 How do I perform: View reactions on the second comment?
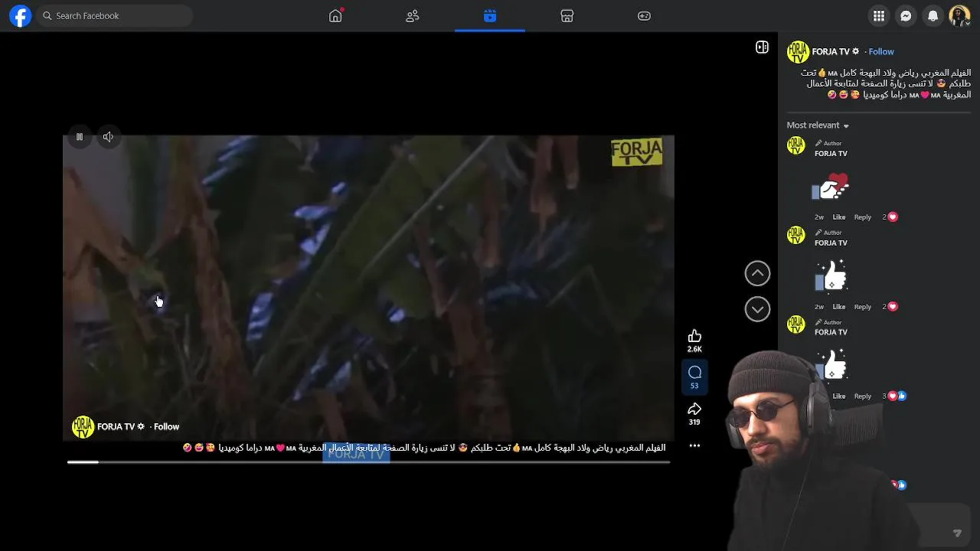point(890,307)
